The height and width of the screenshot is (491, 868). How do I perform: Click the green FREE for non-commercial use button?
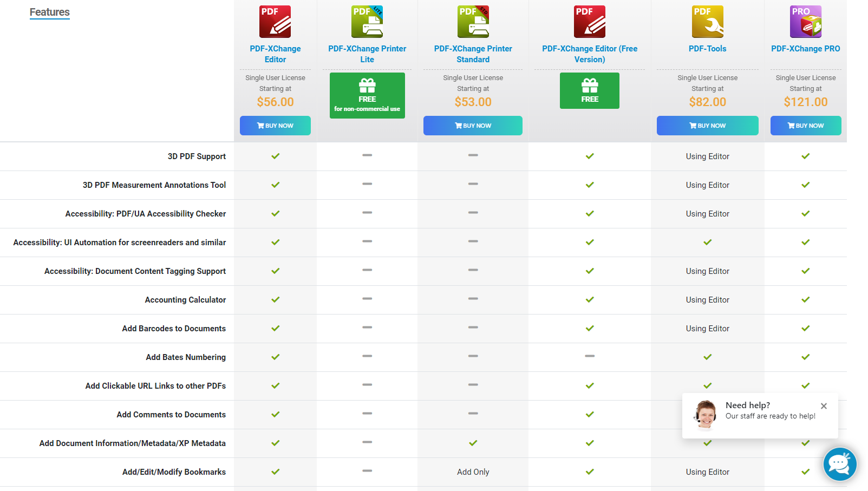367,96
